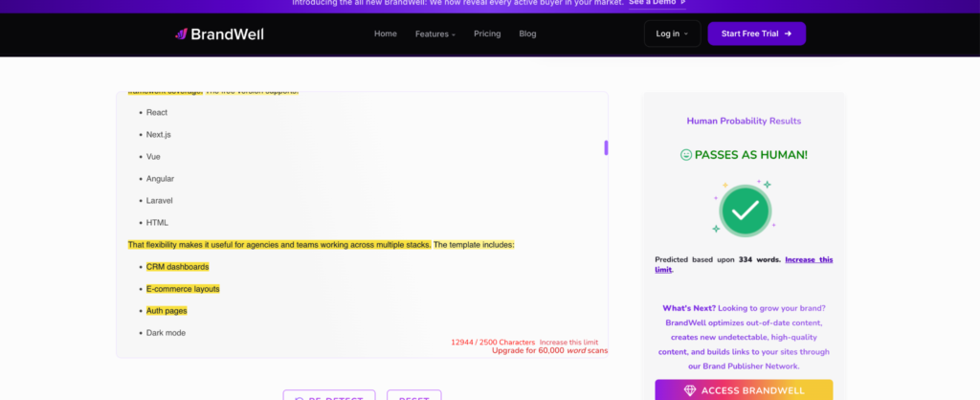The image size is (980, 400).
Task: Click the red Increase this limit link
Action: point(568,343)
